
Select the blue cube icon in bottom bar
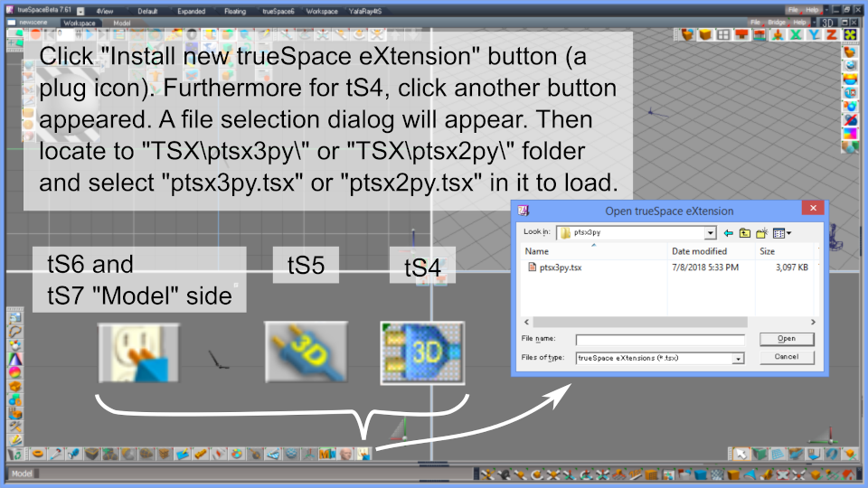click(x=702, y=474)
